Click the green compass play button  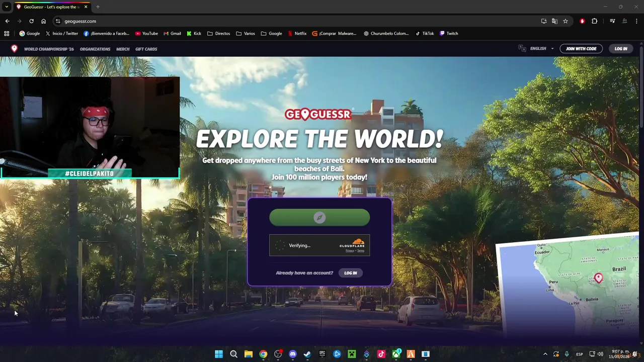click(x=319, y=217)
